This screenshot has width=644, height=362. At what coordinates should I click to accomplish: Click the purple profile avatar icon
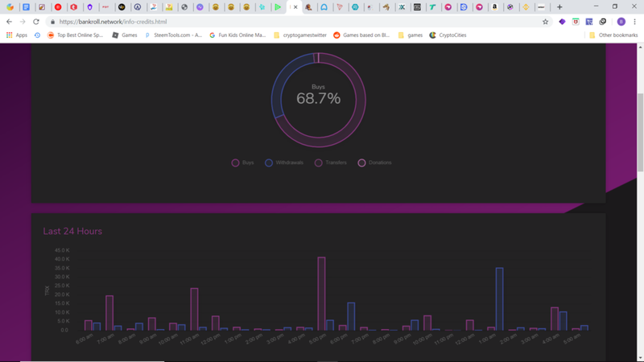621,22
